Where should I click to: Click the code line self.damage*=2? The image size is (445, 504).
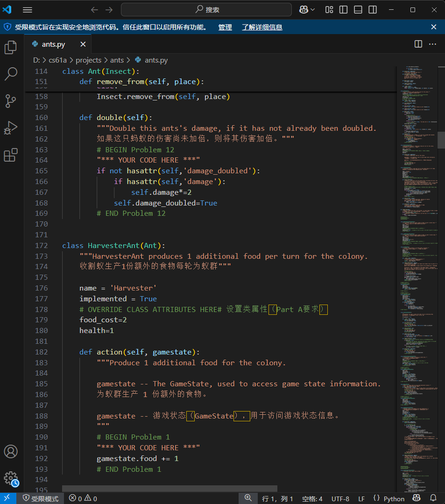(x=161, y=192)
